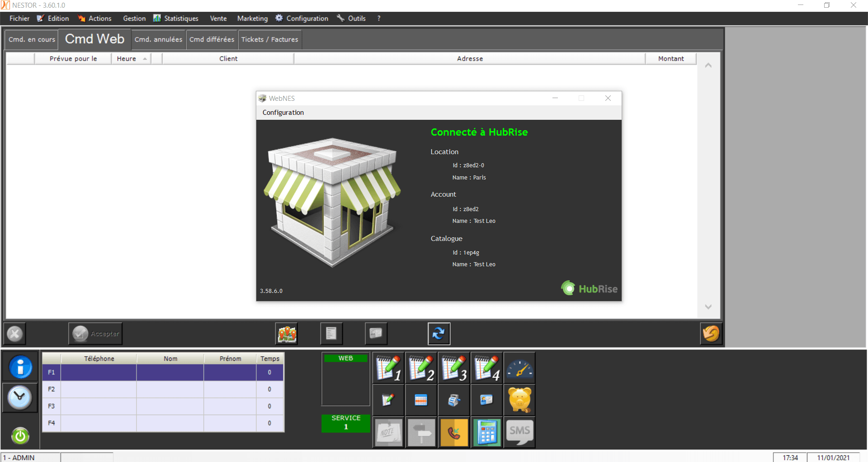Click the green power button
Viewport: 868px width, 462px height.
[20, 436]
